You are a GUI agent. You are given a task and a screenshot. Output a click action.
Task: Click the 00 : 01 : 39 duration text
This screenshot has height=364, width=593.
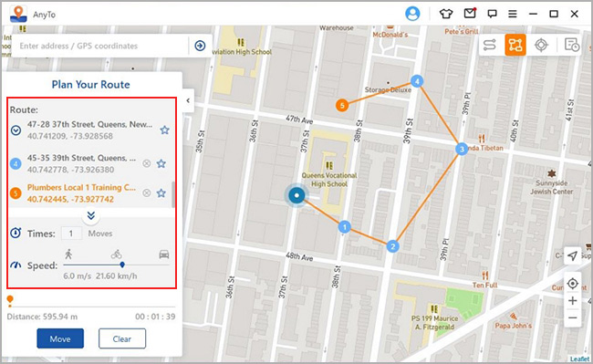pyautogui.click(x=155, y=317)
